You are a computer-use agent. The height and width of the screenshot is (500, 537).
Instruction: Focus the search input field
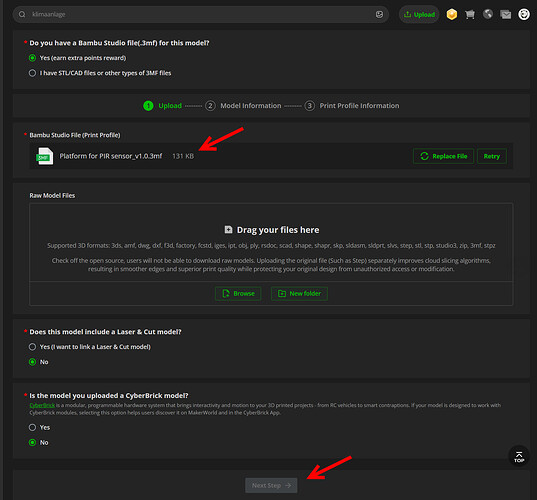coord(200,14)
